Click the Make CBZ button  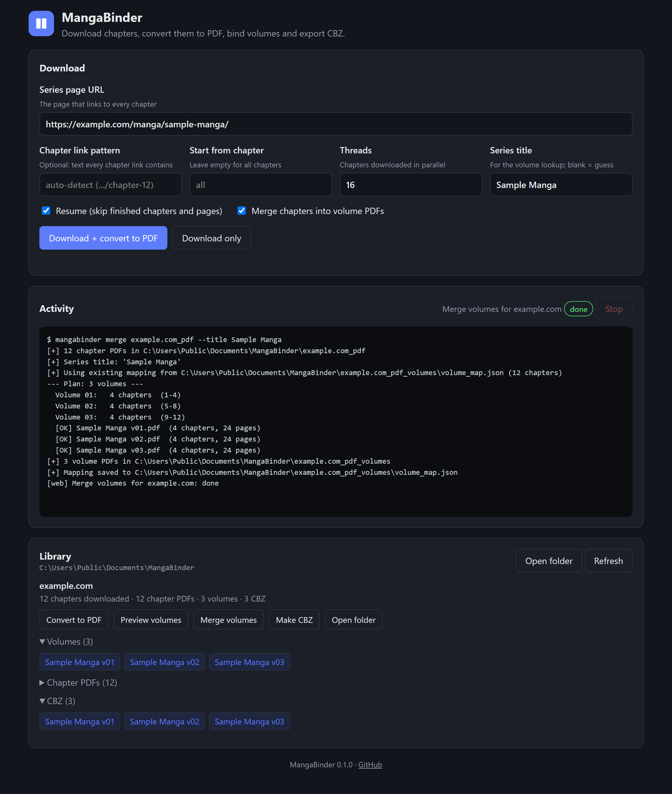coord(294,620)
